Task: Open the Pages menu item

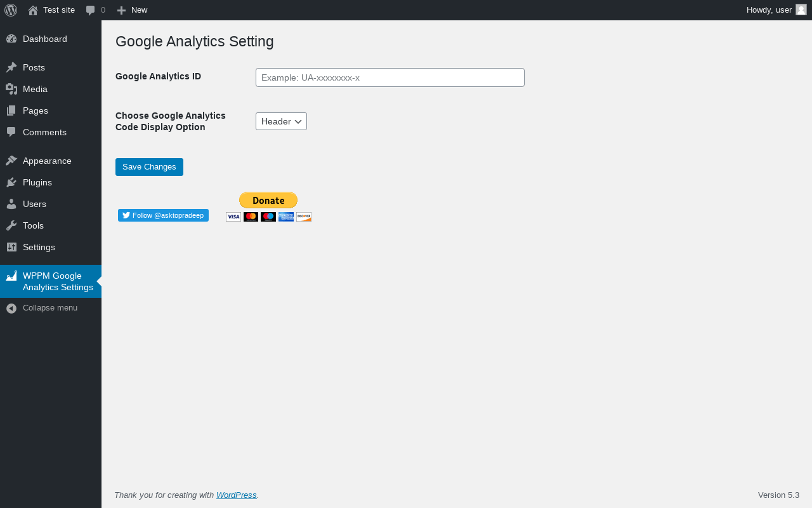Action: click(36, 110)
